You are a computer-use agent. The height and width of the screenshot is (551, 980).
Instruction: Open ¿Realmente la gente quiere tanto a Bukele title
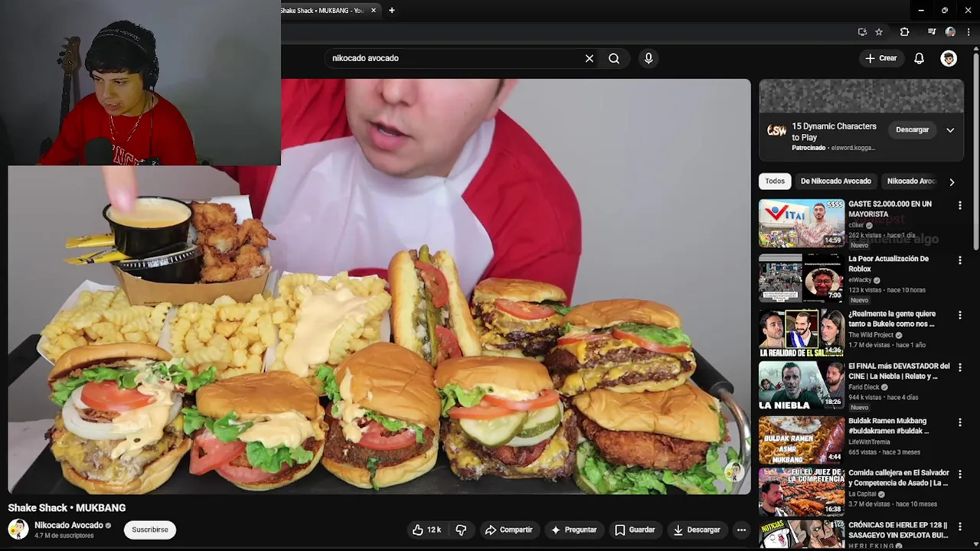coord(892,319)
